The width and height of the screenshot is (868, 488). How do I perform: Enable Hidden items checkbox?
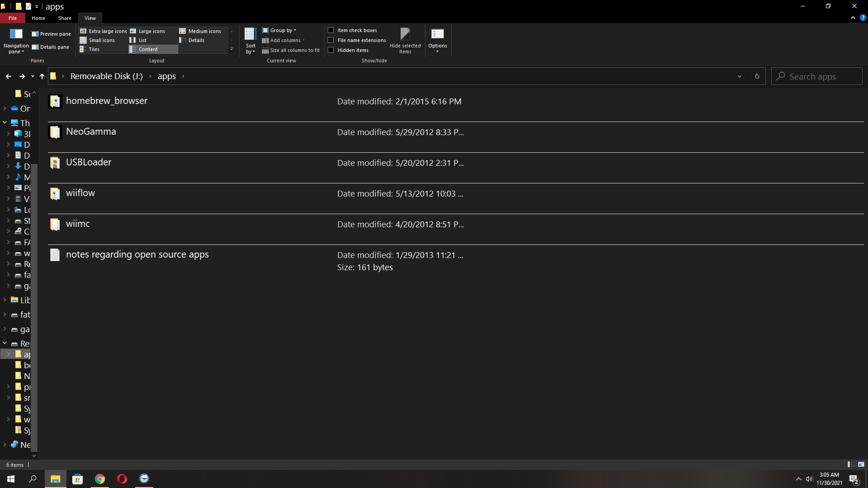coord(331,50)
